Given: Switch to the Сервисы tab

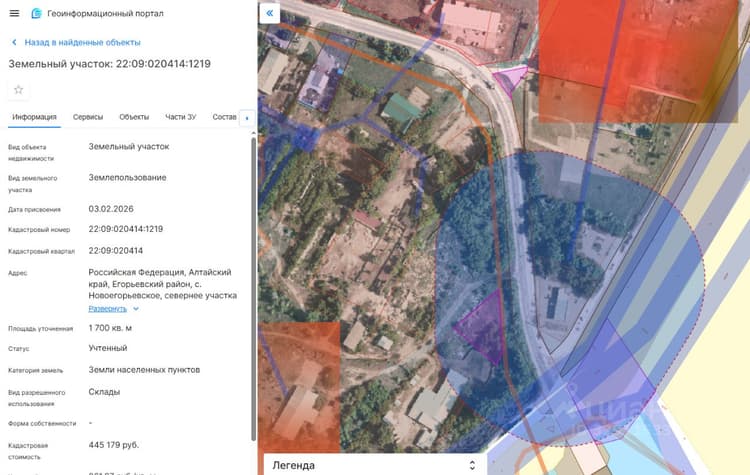Looking at the screenshot, I should coord(88,117).
